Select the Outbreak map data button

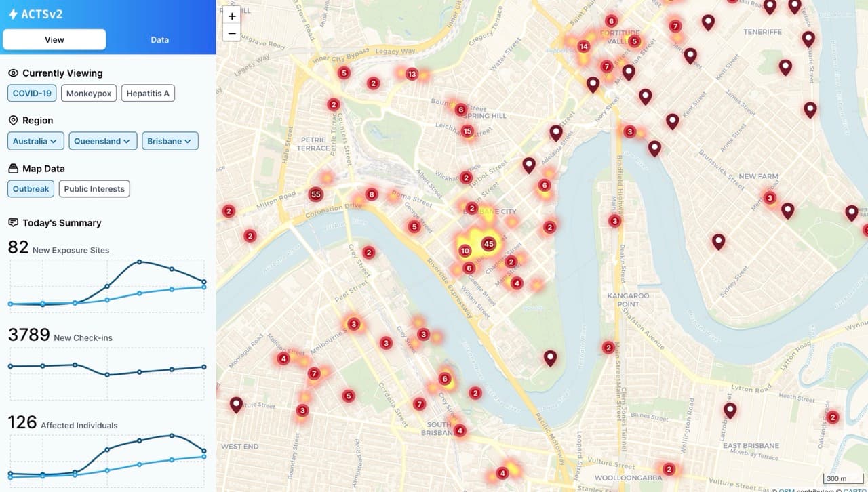pos(31,189)
